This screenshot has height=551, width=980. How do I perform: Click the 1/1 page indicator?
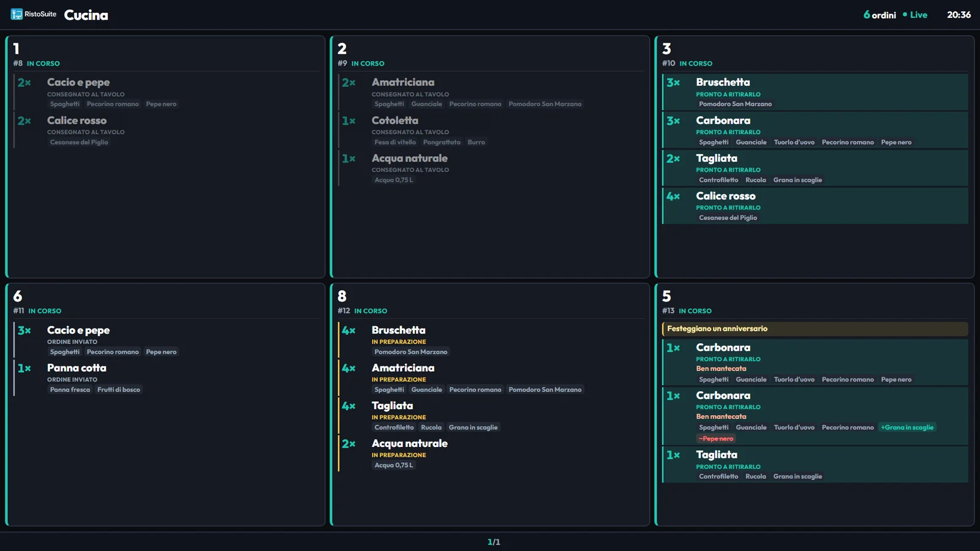click(494, 542)
